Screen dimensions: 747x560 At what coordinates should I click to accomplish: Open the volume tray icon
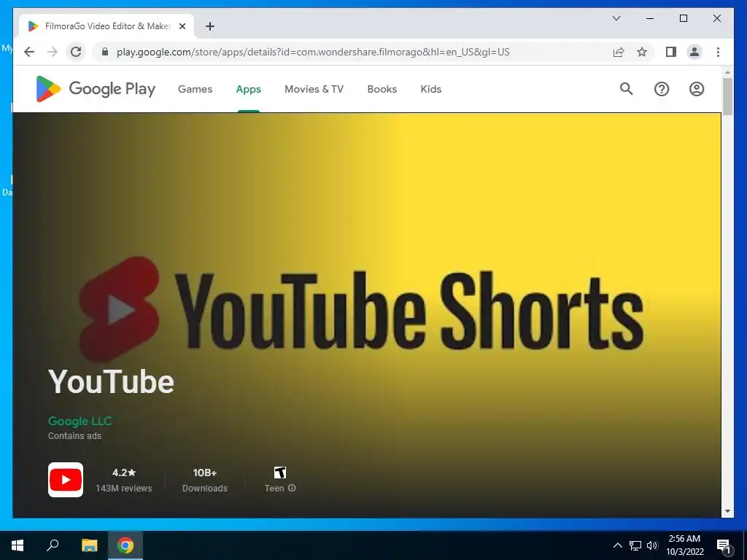[652, 545]
